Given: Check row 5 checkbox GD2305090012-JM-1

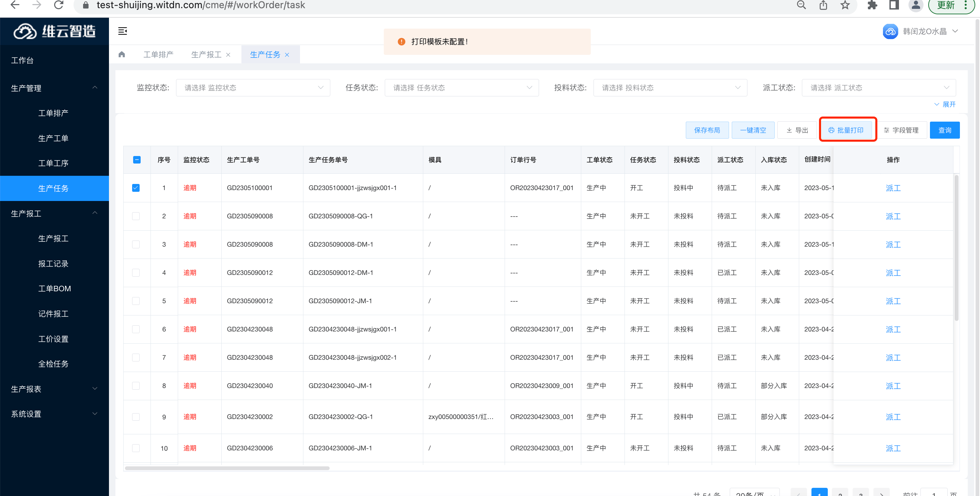Looking at the screenshot, I should click(136, 301).
